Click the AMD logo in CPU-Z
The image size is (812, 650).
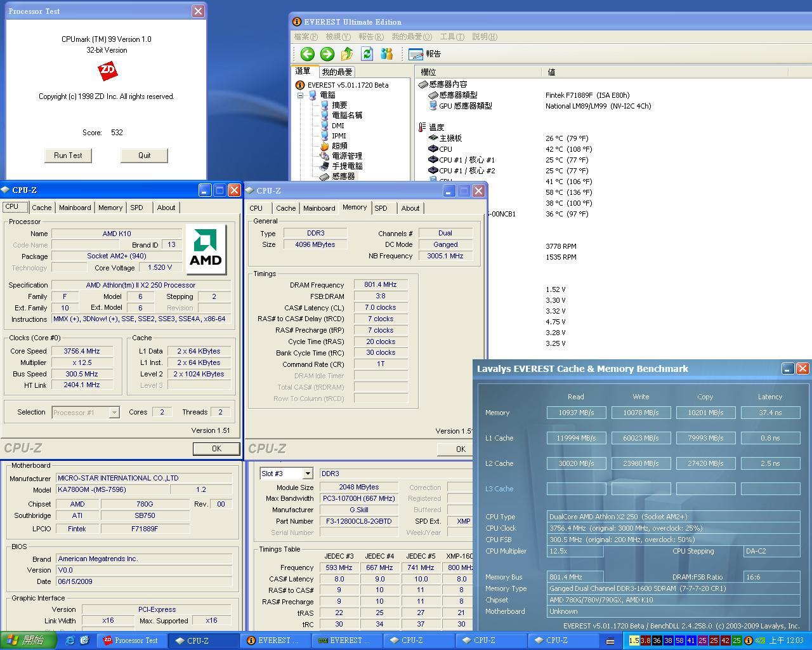[x=206, y=249]
